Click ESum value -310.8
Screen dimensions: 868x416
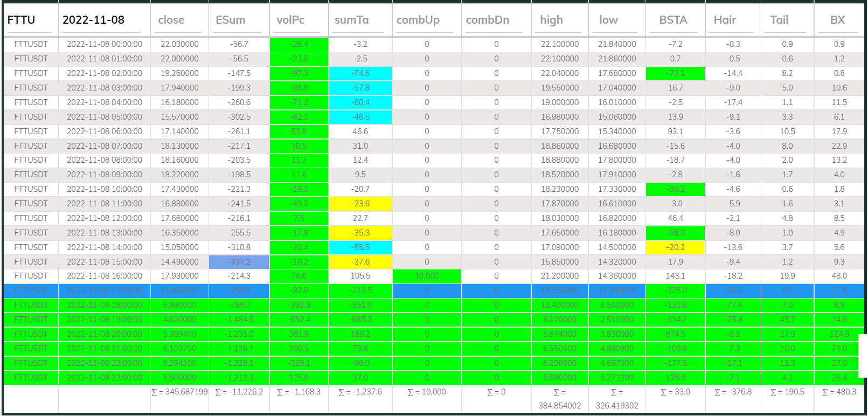tap(239, 247)
